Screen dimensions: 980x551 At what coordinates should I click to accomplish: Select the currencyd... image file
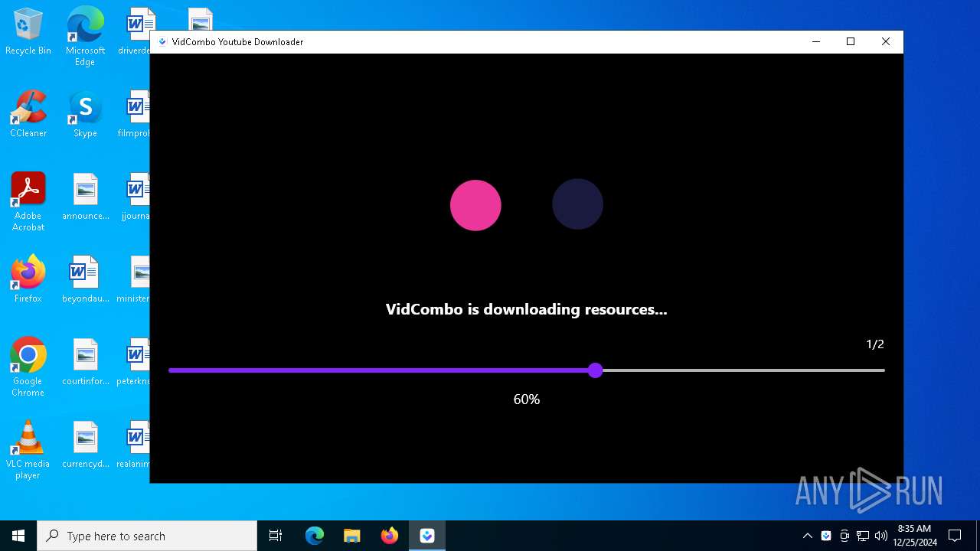tap(85, 445)
